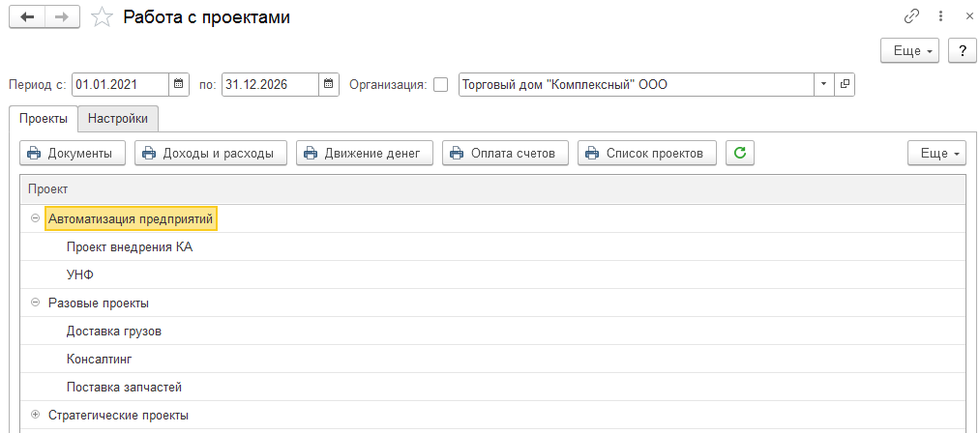Viewport: 980px width, 433px height.
Task: Open the Движение денег report
Action: pyautogui.click(x=365, y=153)
